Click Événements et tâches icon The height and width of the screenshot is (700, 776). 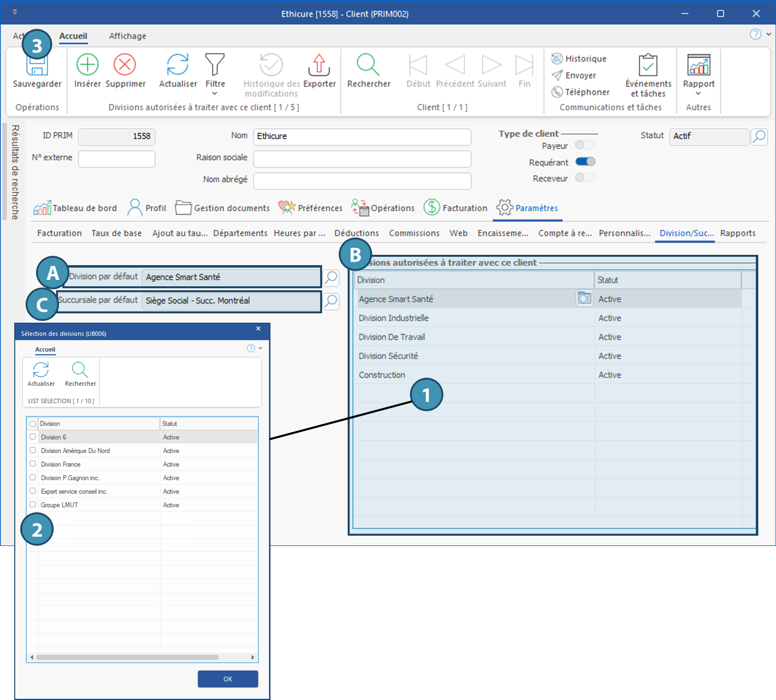648,65
